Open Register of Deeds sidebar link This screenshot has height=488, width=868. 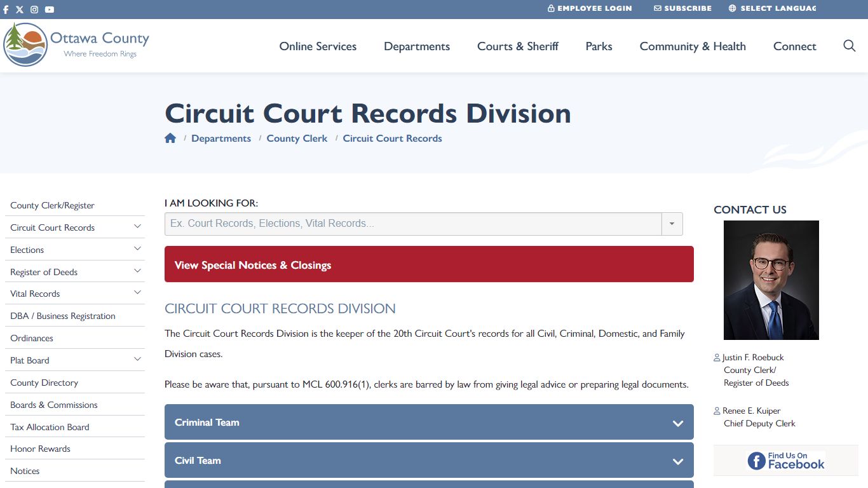pyautogui.click(x=44, y=272)
